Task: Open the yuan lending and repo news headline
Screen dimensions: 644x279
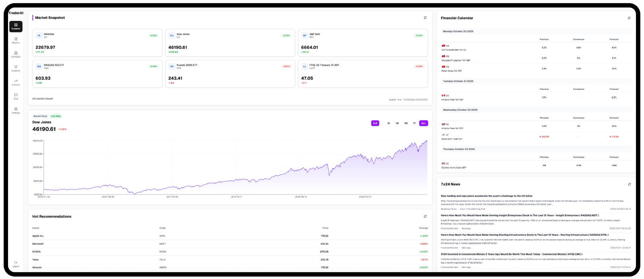Action: [x=486, y=196]
